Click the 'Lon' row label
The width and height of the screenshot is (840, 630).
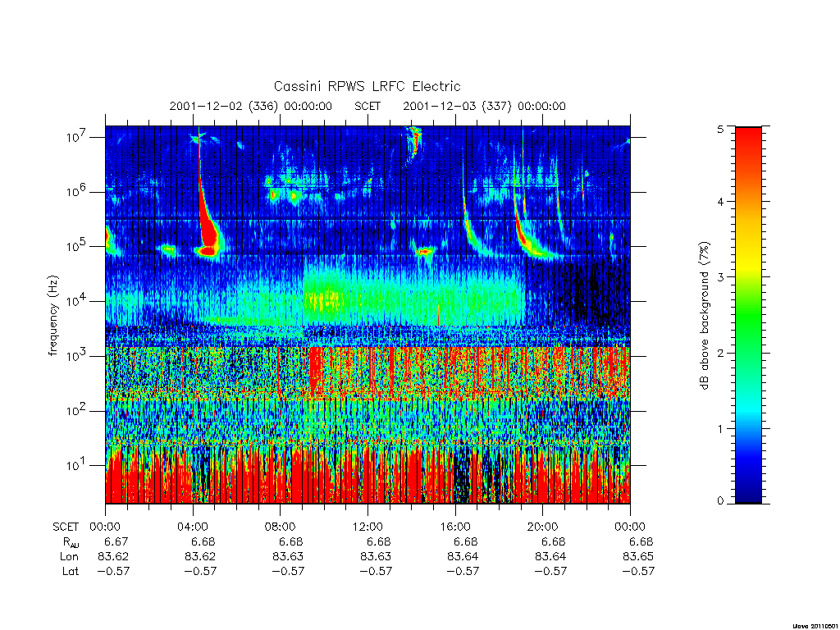(69, 557)
